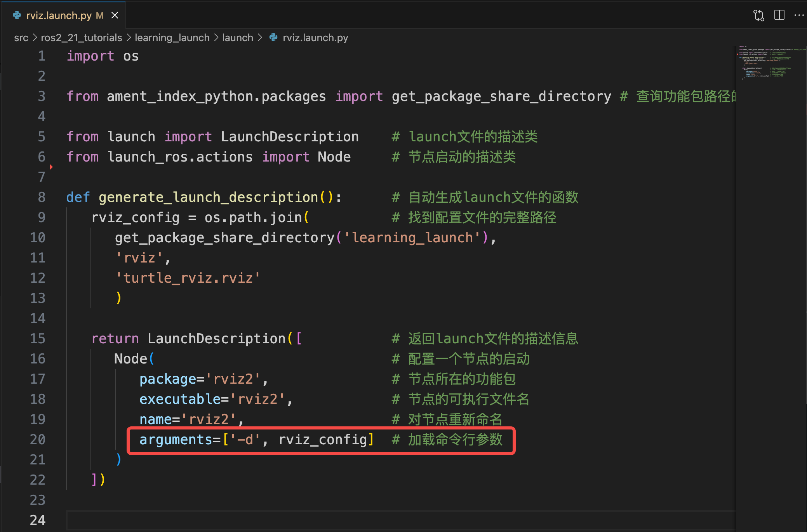Image resolution: width=807 pixels, height=532 pixels.
Task: Click the Python file icon in breadcrumbs
Action: pos(273,38)
